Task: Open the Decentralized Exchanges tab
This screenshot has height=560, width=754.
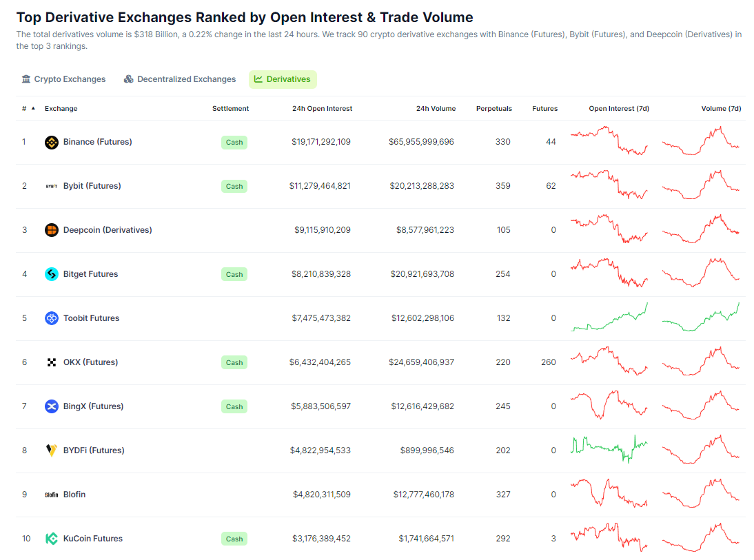Action: 180,79
